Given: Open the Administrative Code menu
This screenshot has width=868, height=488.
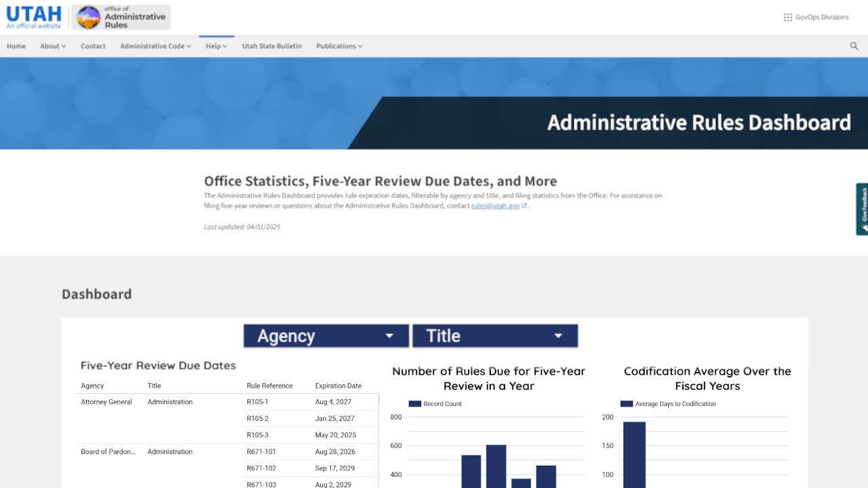Looking at the screenshot, I should (155, 46).
